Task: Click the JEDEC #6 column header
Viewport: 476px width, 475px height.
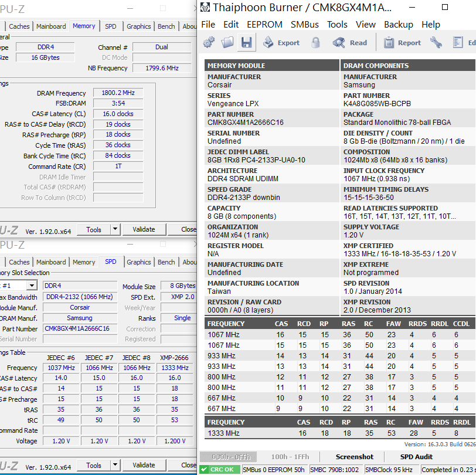Action: [x=61, y=358]
